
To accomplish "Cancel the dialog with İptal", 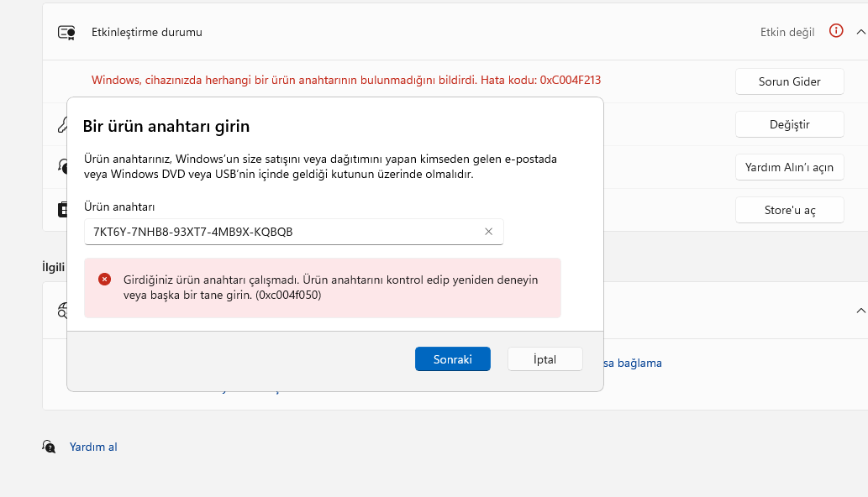I will click(544, 359).
